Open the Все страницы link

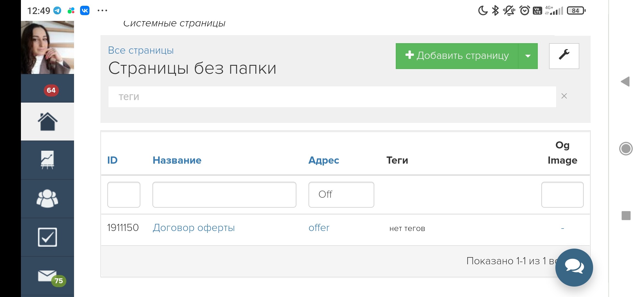(141, 50)
